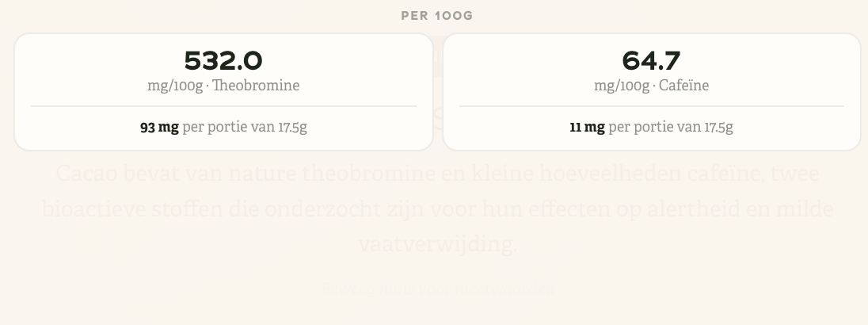The image size is (868, 325).
Task: Click 'per portie van 17.5g' in Cafeïne card
Action: [670, 128]
